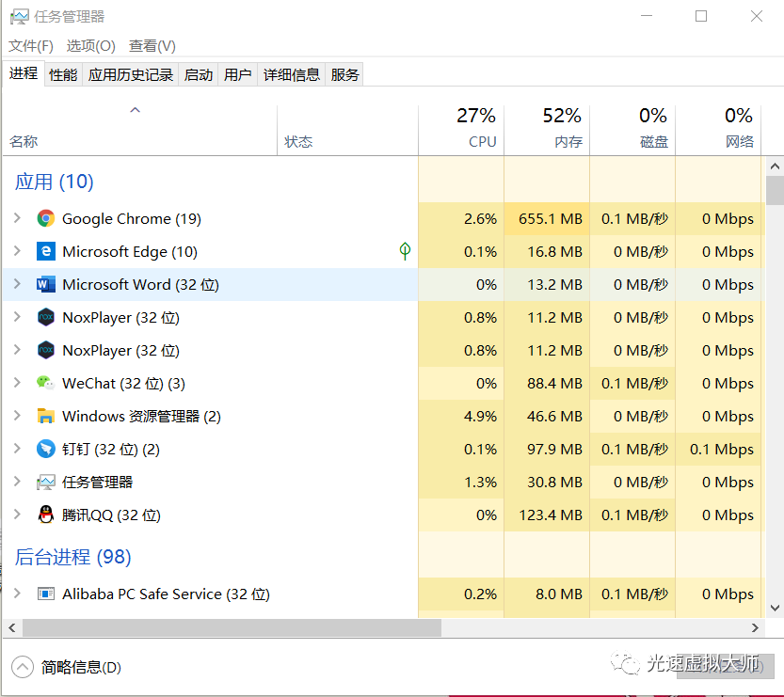The width and height of the screenshot is (784, 697).
Task: Click the vertical scrollbar thumb
Action: point(775,190)
